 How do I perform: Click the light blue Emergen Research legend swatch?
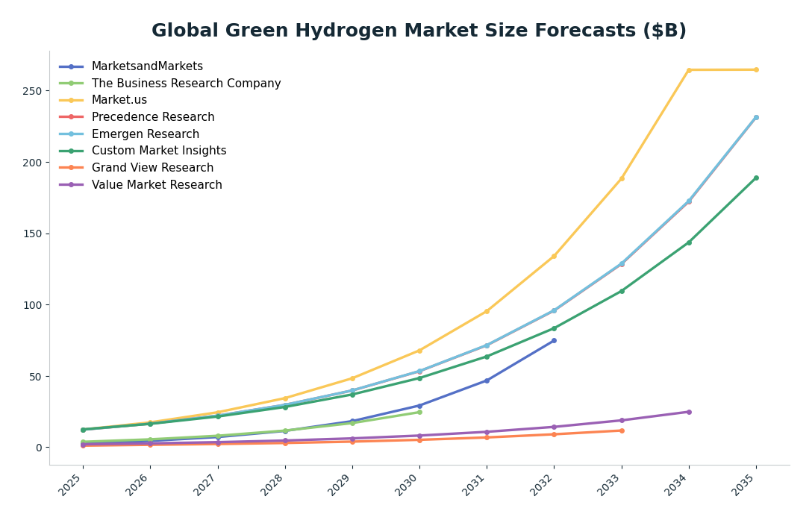click(72, 134)
